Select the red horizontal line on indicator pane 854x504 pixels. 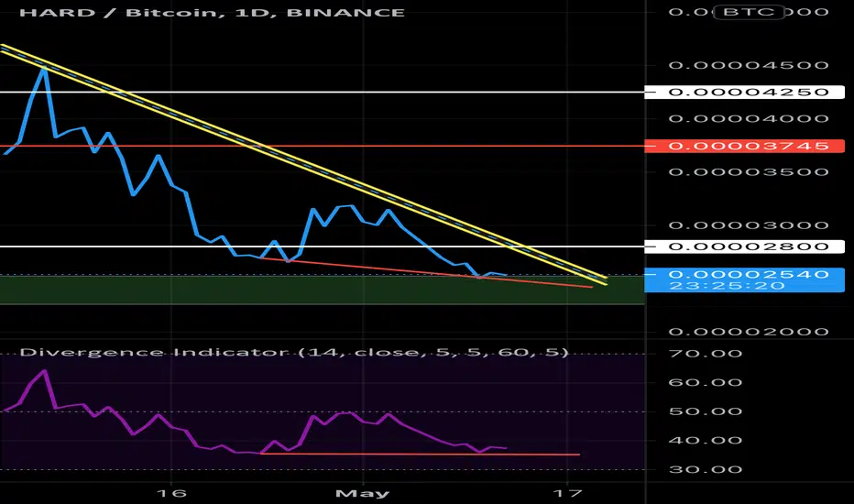[420, 454]
